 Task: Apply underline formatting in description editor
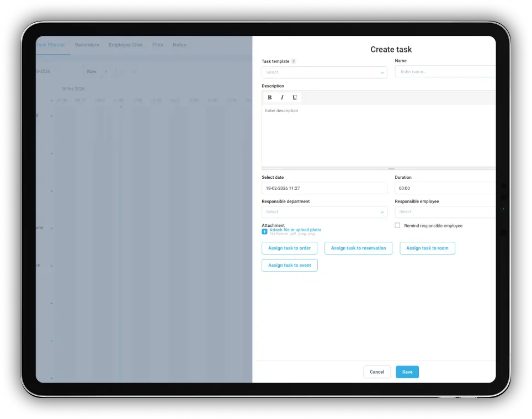(x=295, y=98)
